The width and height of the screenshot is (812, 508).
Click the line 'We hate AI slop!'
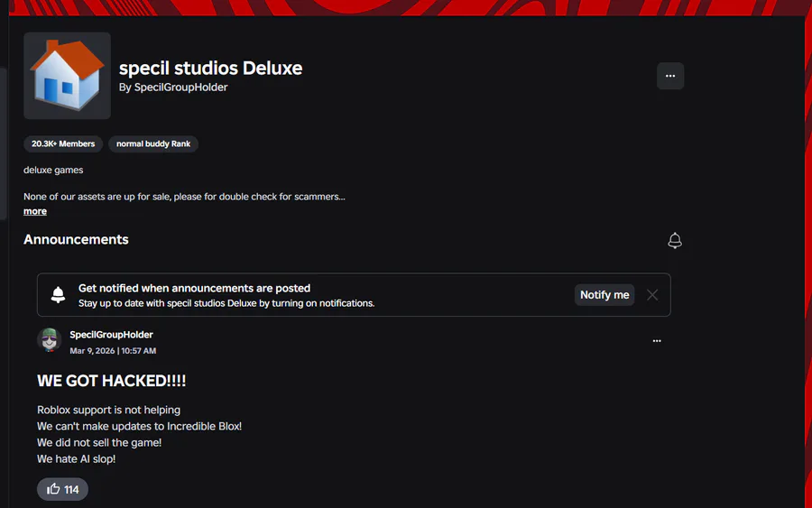(x=76, y=459)
